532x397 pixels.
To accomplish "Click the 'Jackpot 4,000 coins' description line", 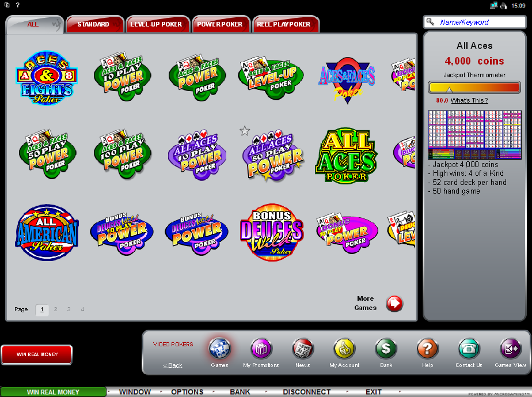I will (x=463, y=165).
